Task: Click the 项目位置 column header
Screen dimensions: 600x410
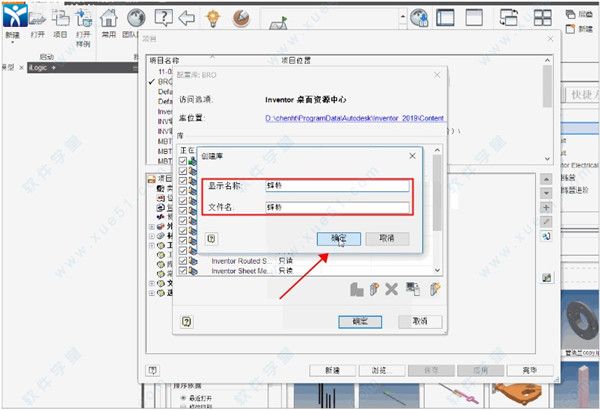Action: coord(296,60)
